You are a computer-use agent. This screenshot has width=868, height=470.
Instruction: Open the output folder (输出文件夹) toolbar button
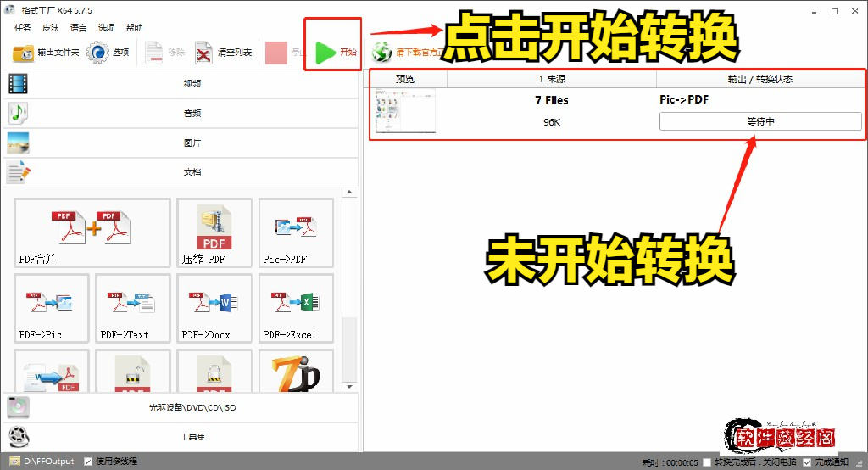[x=46, y=53]
